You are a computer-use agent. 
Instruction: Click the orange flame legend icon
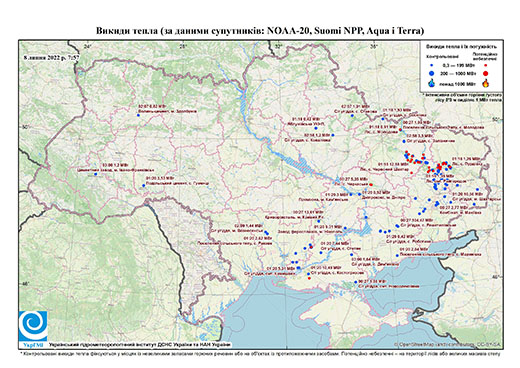pos(486,83)
